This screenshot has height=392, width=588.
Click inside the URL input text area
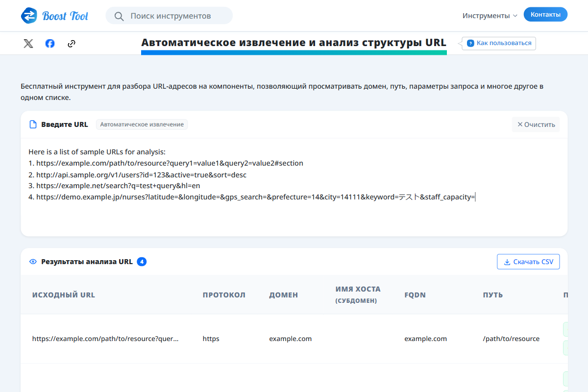click(294, 186)
